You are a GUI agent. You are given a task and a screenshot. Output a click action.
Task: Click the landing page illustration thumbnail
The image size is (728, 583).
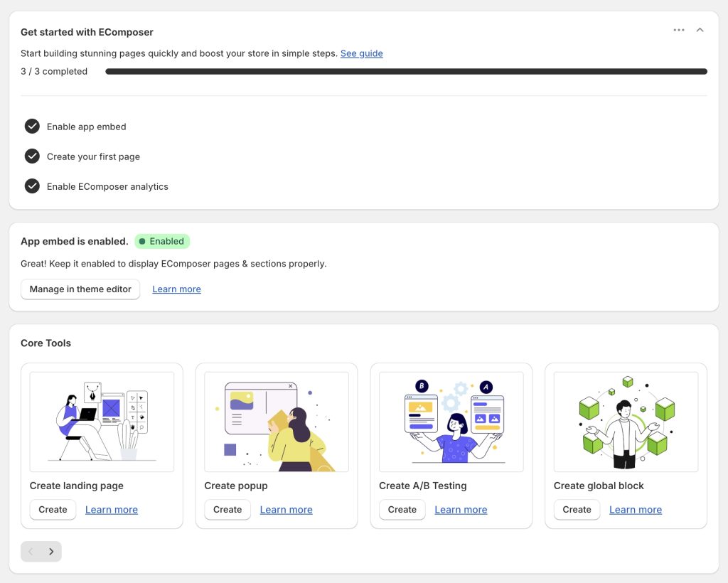102,422
